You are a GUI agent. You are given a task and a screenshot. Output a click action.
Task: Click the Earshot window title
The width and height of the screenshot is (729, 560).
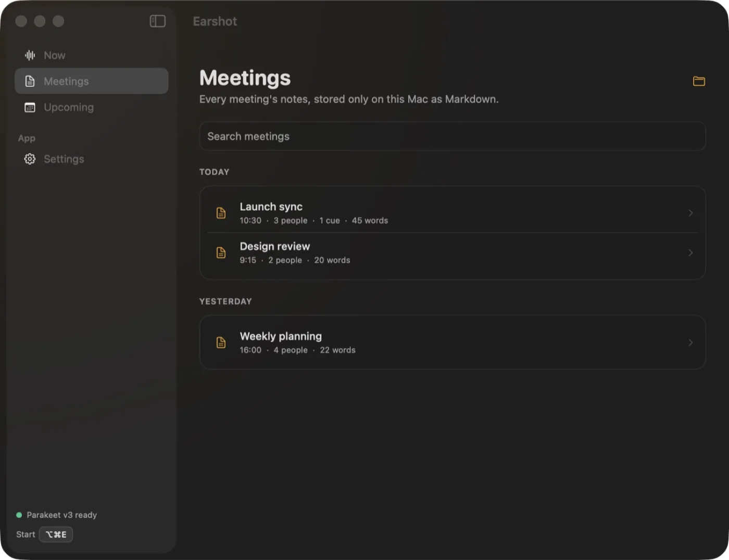point(215,21)
